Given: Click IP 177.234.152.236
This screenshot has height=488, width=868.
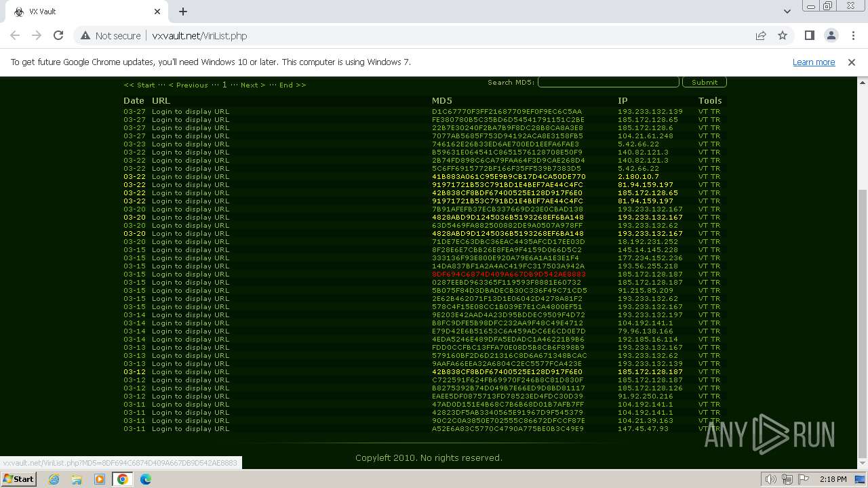Looking at the screenshot, I should coord(650,258).
